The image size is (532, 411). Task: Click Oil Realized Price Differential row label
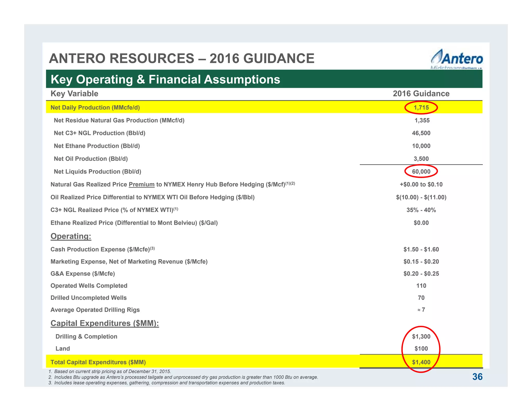pos(152,197)
